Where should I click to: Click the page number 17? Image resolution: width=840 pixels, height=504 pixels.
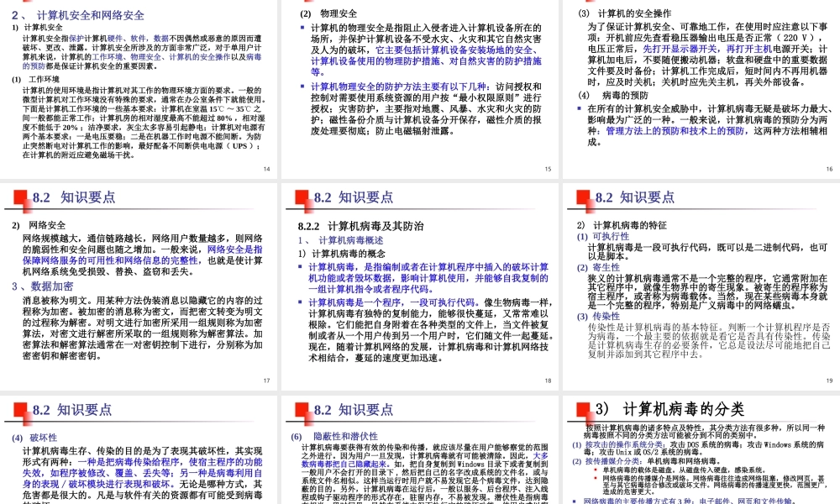point(267,380)
